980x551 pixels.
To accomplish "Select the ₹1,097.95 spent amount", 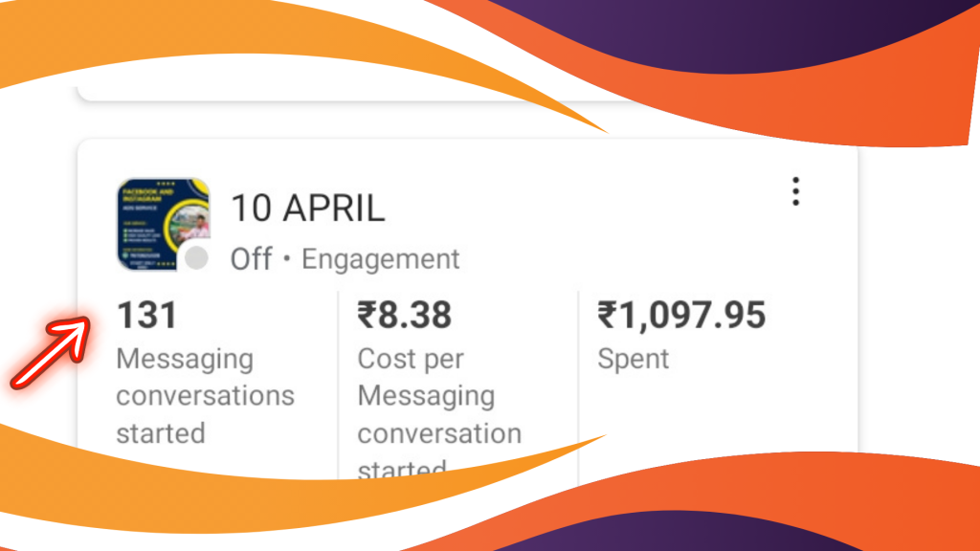I will [681, 315].
